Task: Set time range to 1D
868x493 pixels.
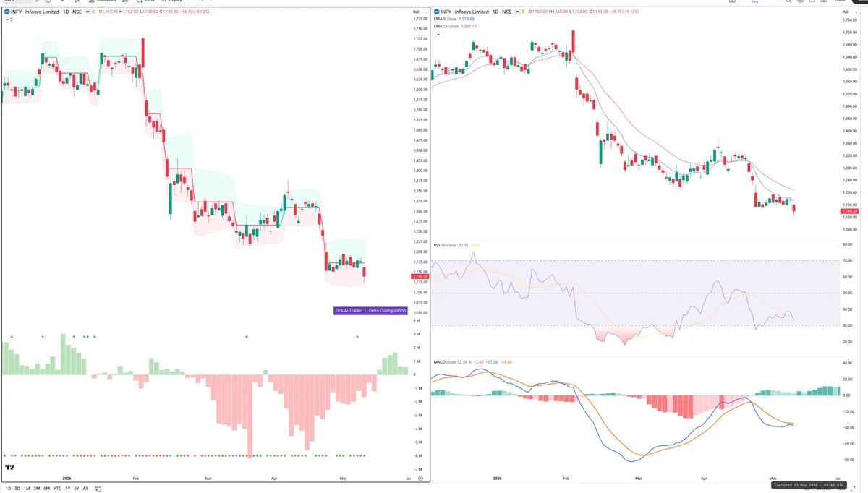Action: click(x=8, y=489)
